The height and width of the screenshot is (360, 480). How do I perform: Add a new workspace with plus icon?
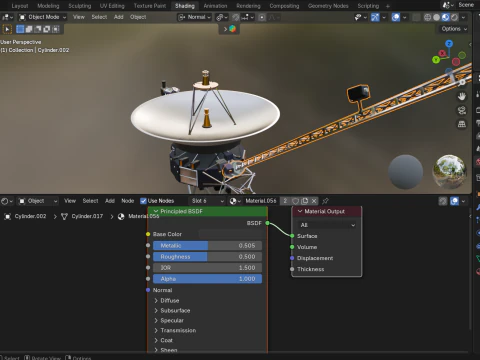[388, 6]
